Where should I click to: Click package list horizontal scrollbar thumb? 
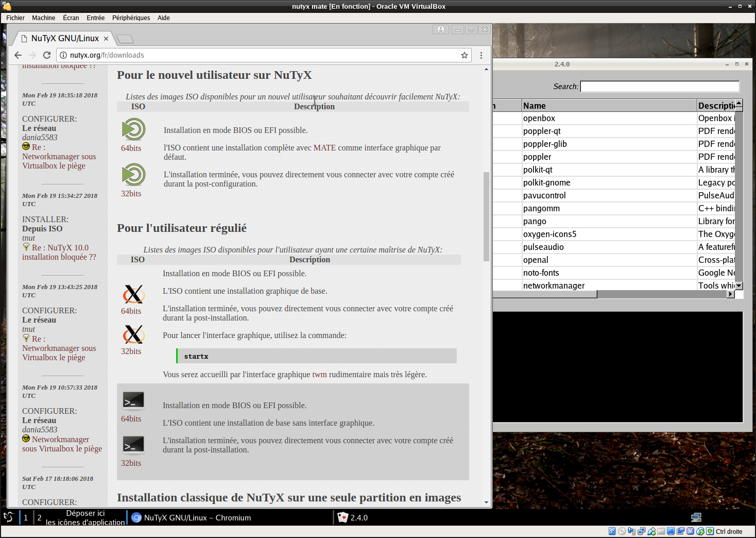[x=545, y=294]
